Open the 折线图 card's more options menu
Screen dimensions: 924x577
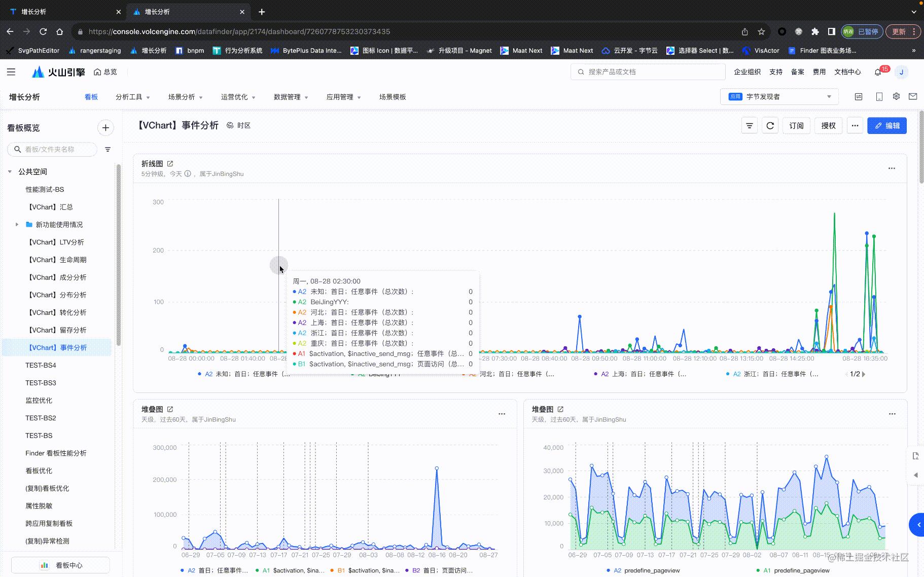point(892,168)
